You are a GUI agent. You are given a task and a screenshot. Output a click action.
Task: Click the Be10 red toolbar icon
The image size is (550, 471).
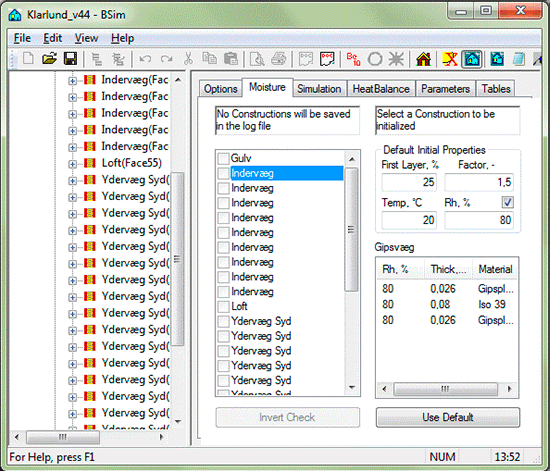coord(353,59)
